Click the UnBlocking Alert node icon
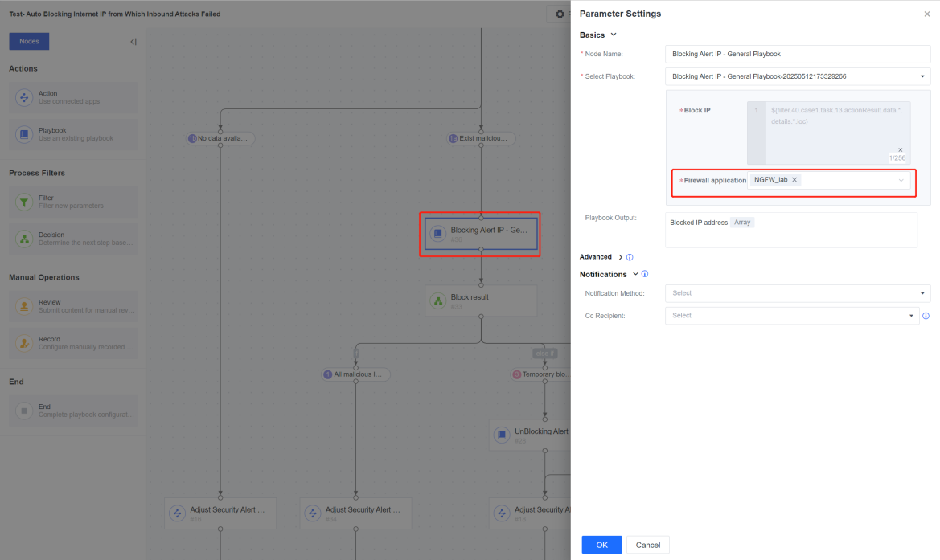Screen dimensions: 940x560 click(502, 435)
